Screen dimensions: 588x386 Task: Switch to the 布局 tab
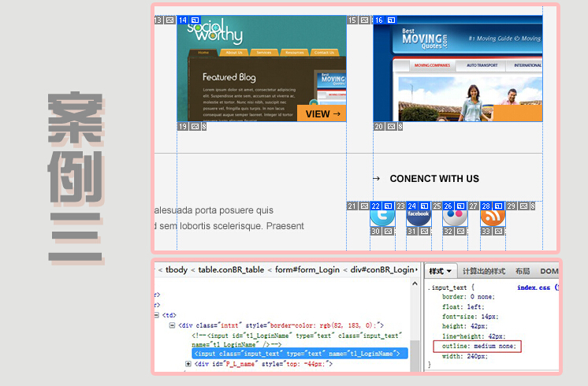point(523,271)
